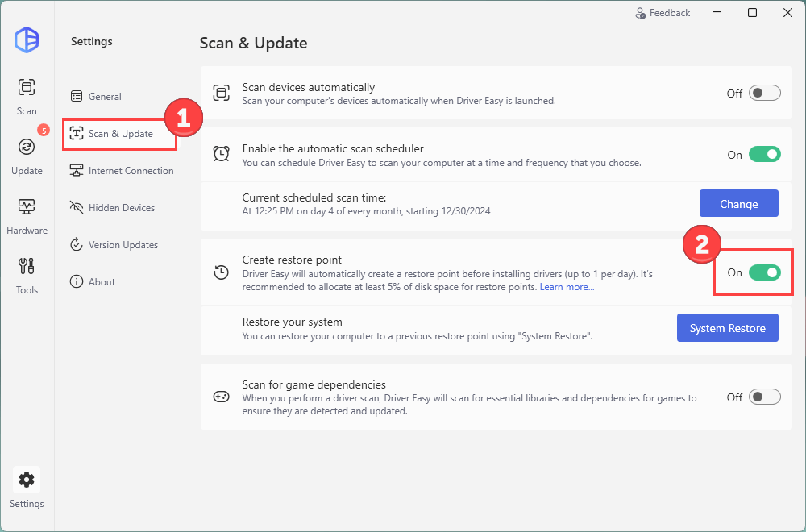Click the alarm clock scheduler icon
Screen dimensions: 806x532
click(x=221, y=153)
